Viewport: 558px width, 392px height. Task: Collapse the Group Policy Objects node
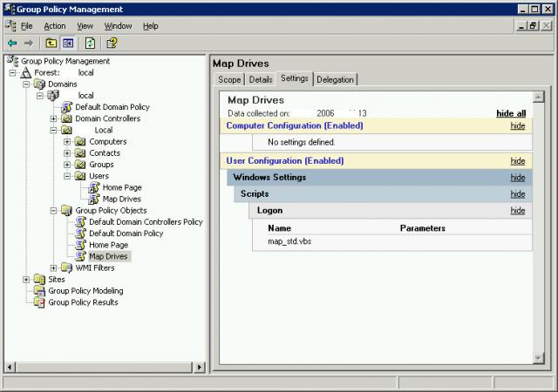click(x=53, y=211)
